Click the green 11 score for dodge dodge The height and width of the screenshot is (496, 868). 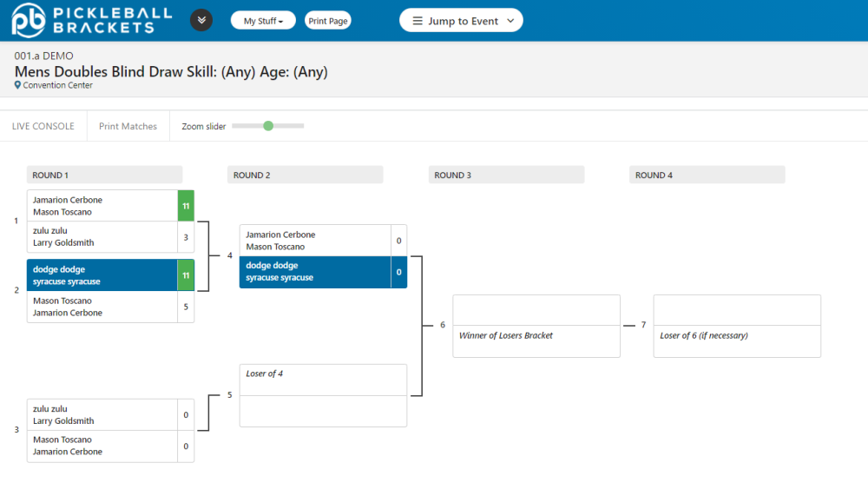[185, 275]
